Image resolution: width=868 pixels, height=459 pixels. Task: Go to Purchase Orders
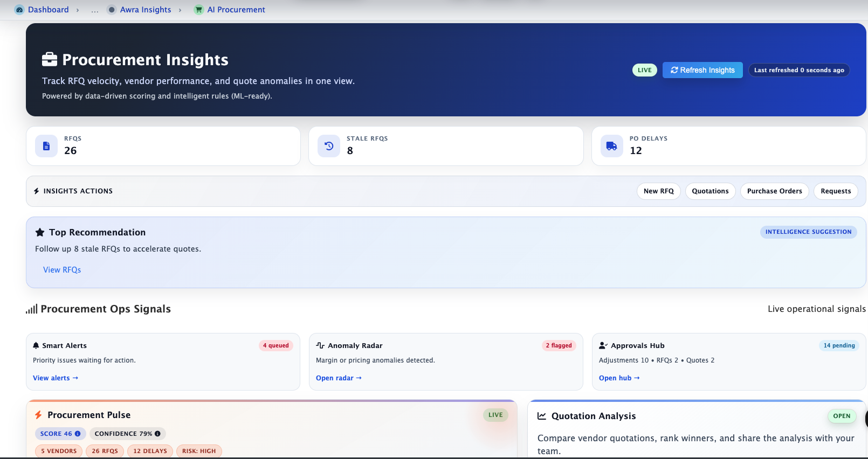[x=774, y=191]
